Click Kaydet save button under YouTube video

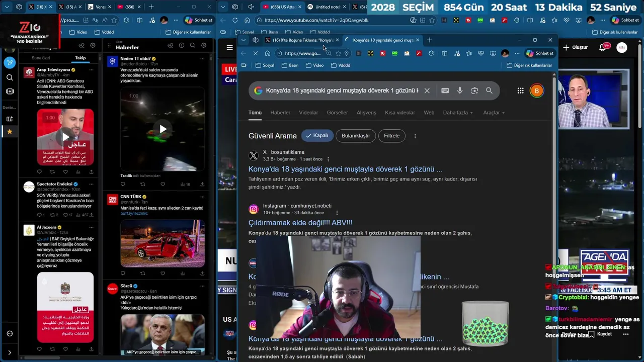(600, 334)
